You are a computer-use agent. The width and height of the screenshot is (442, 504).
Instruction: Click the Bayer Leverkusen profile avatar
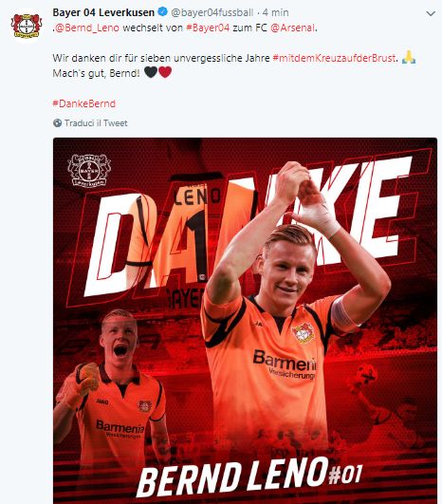[x=27, y=26]
